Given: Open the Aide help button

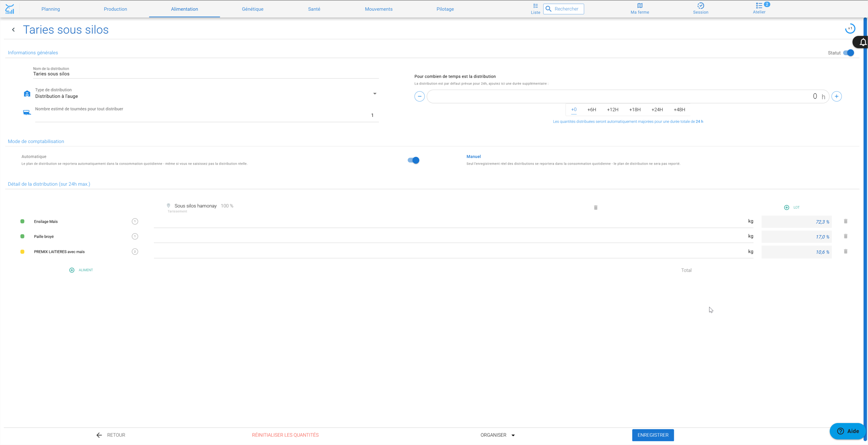Looking at the screenshot, I should (847, 431).
